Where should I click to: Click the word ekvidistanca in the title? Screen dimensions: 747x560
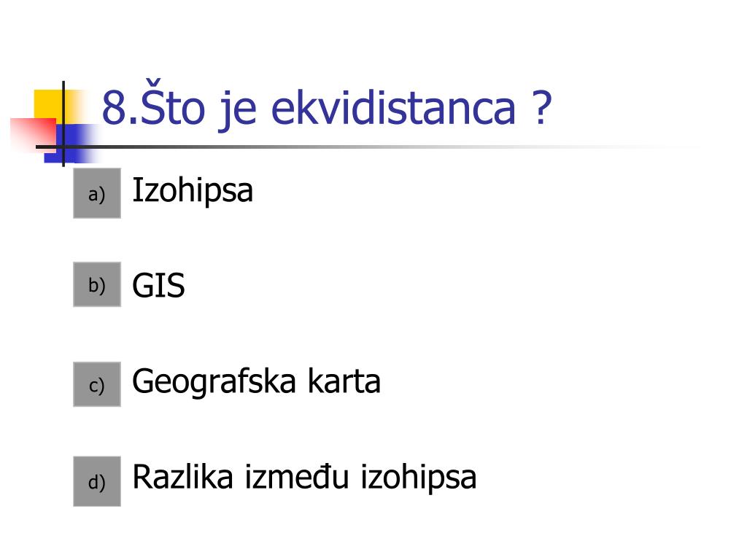(x=393, y=108)
